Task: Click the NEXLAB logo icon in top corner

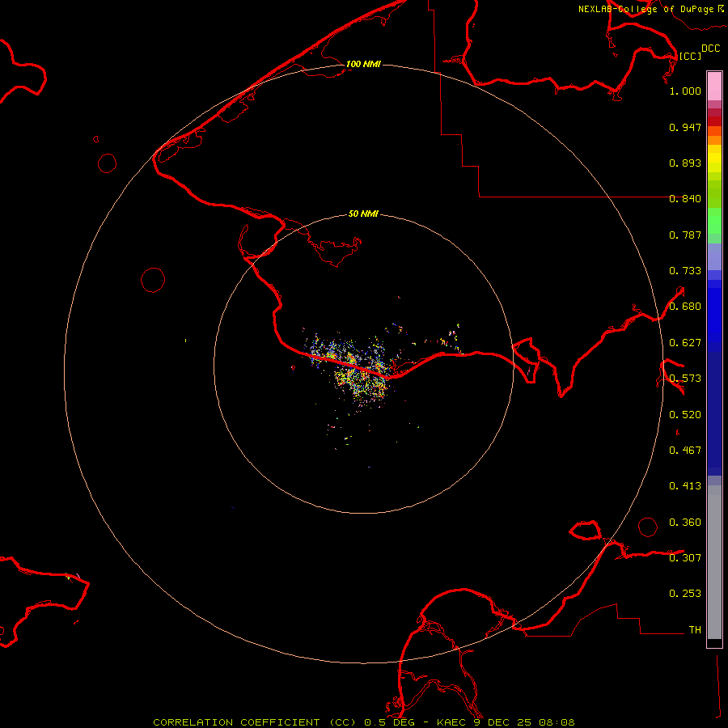Action: (x=720, y=8)
